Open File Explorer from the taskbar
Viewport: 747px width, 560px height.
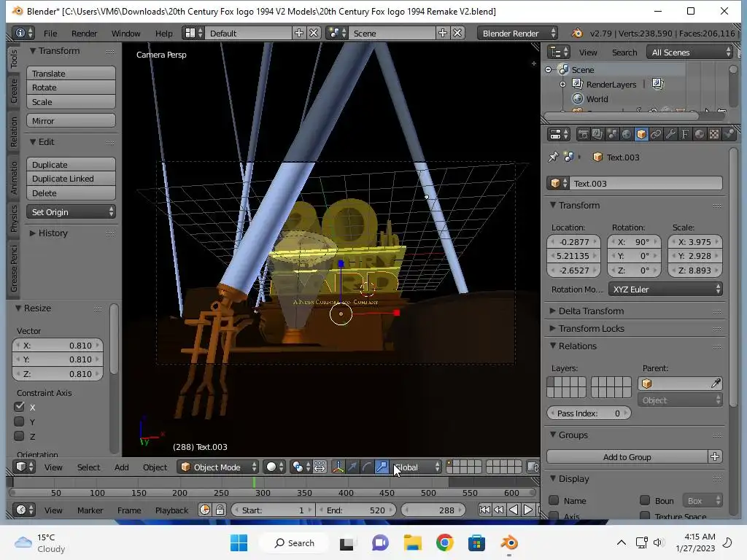click(x=413, y=542)
